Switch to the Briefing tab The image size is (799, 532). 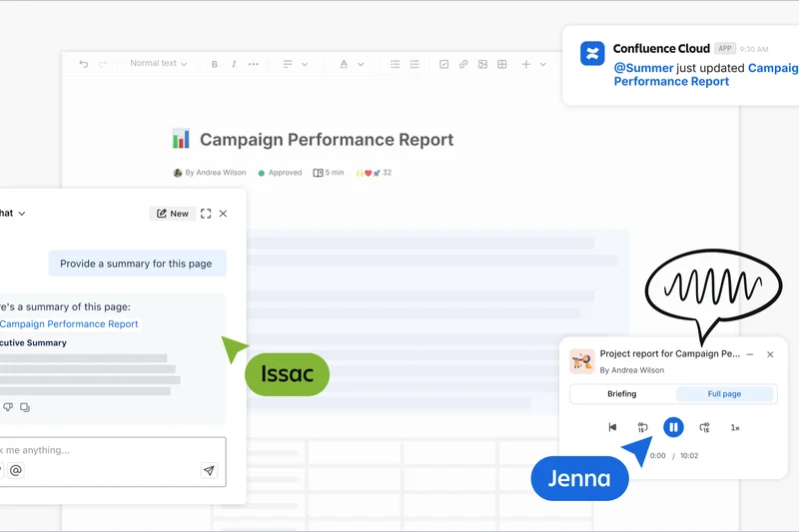621,394
